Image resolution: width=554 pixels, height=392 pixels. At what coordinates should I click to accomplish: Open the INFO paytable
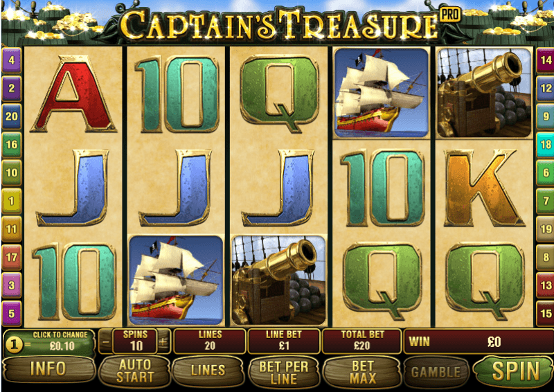(48, 369)
